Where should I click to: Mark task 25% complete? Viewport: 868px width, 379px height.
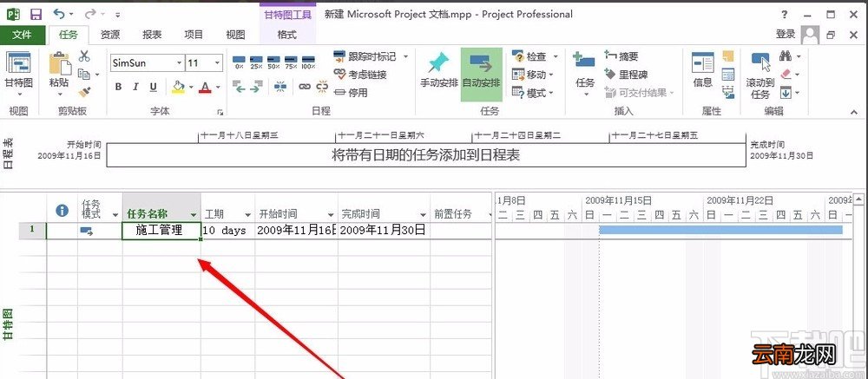pos(256,62)
